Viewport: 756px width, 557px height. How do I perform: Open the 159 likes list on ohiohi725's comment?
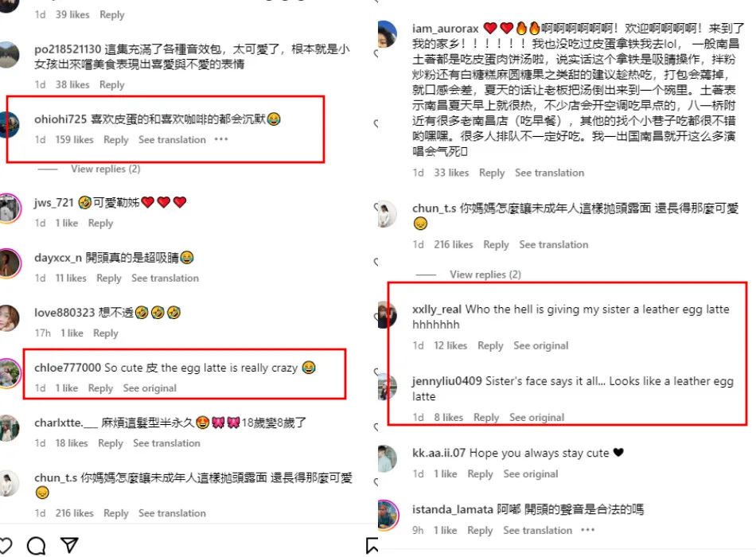[74, 140]
